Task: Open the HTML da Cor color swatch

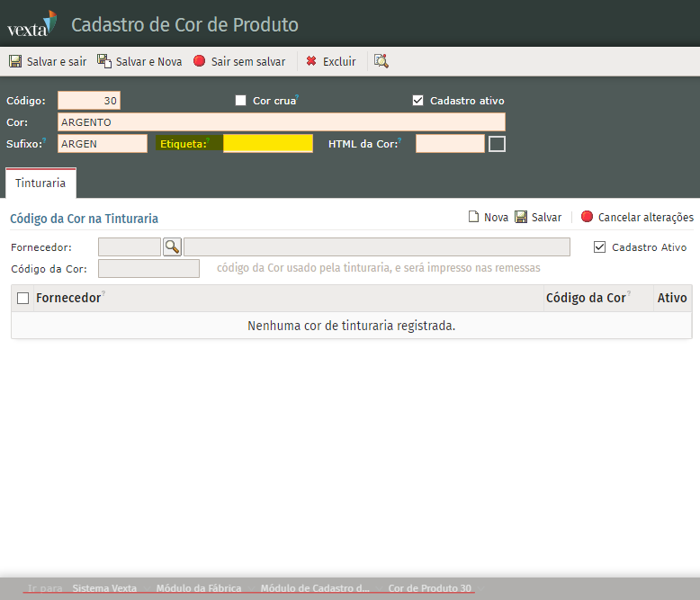Action: click(x=497, y=144)
